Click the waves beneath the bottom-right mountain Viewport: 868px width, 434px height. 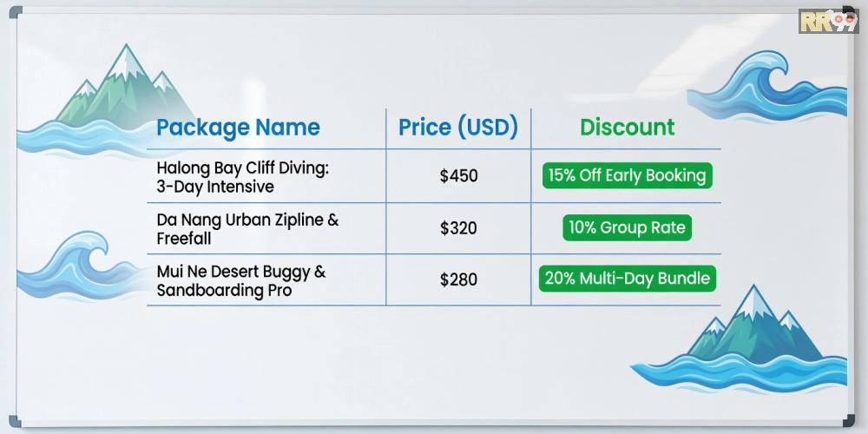[738, 369]
